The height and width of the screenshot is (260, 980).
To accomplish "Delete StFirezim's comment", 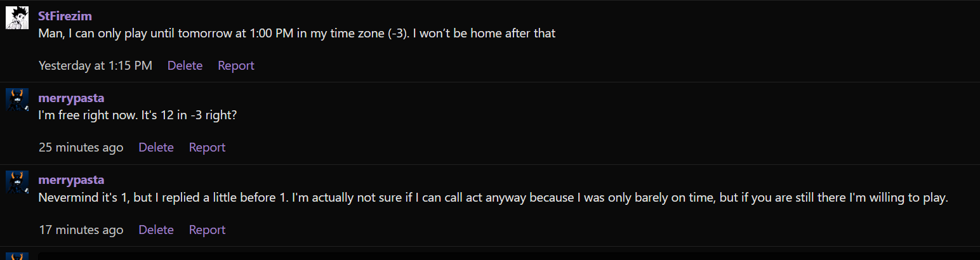I will click(185, 65).
